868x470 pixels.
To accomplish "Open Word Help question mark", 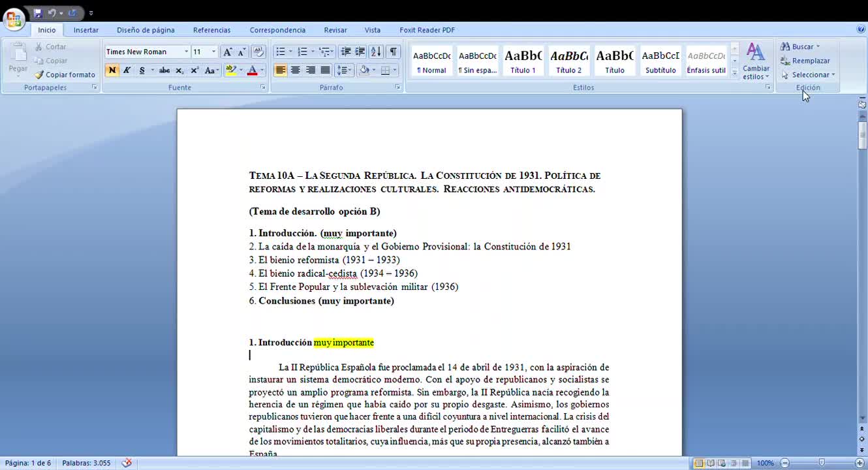I will point(861,29).
